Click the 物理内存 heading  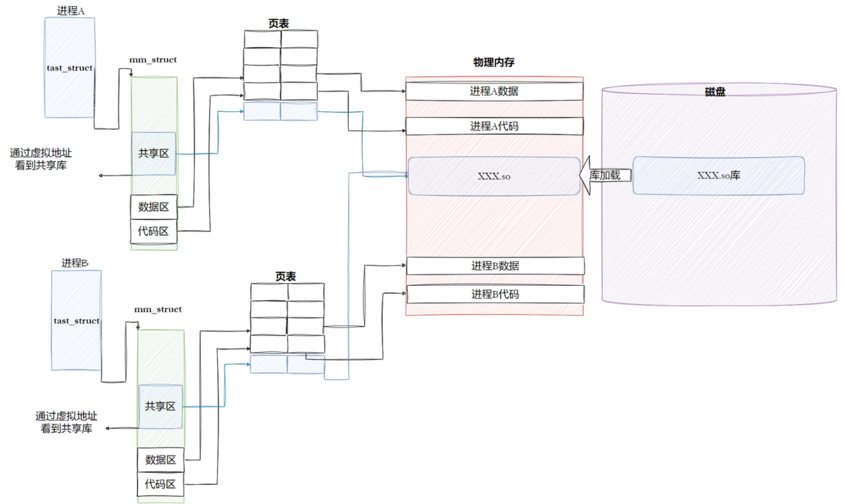click(x=494, y=62)
